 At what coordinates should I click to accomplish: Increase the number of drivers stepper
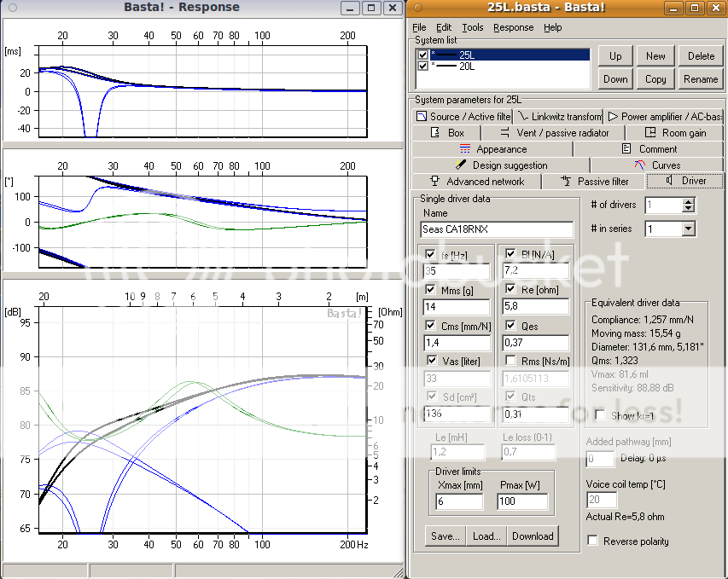point(688,201)
